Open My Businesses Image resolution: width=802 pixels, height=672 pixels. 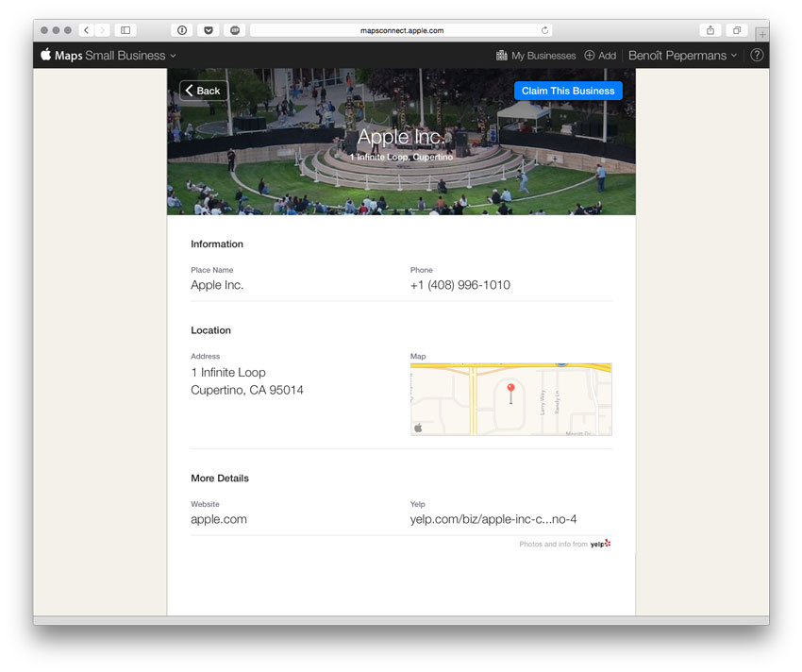pos(536,56)
